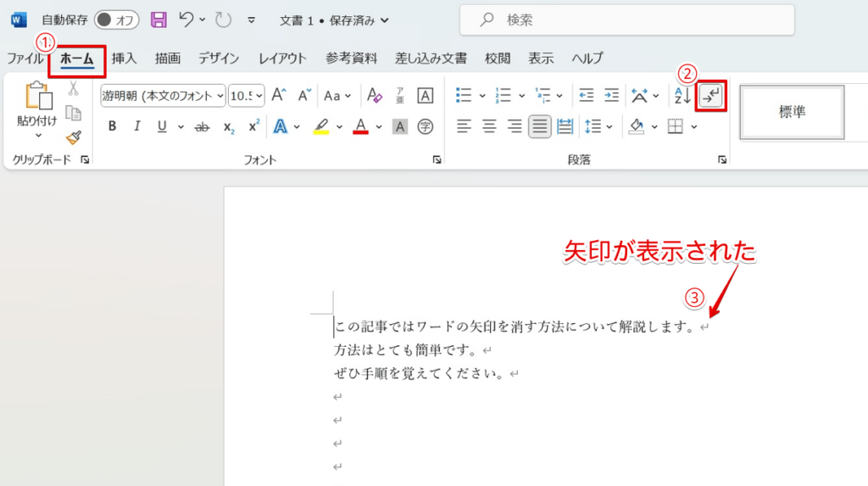Switch to the デザイン tab
The height and width of the screenshot is (486, 868).
click(219, 59)
